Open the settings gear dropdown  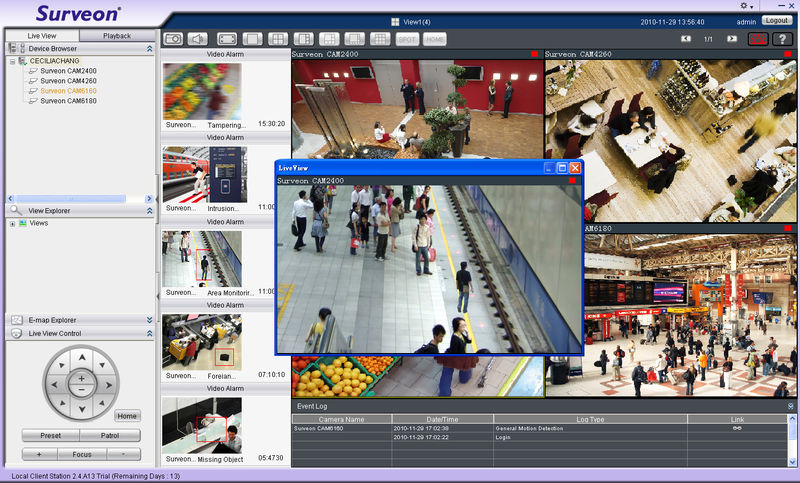[x=746, y=6]
